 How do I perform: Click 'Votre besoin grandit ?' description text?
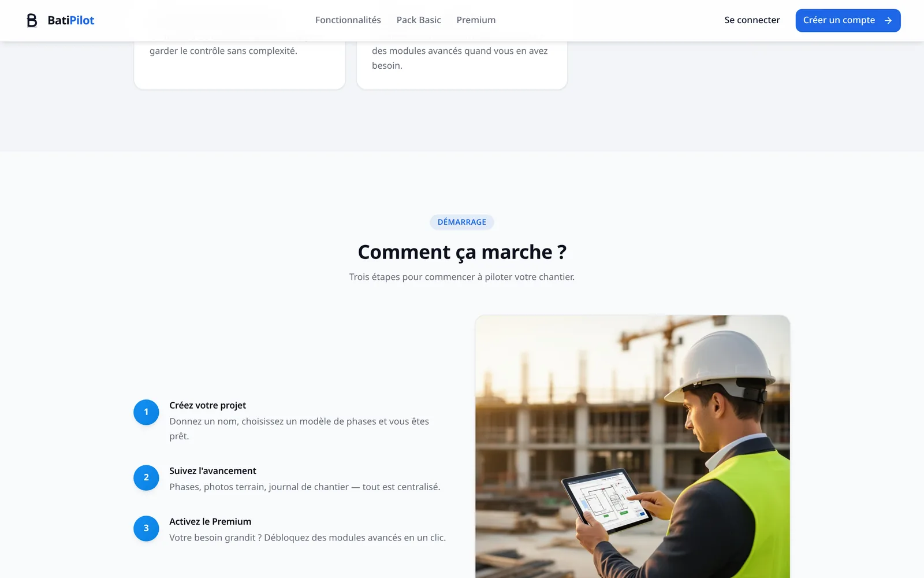(x=308, y=538)
